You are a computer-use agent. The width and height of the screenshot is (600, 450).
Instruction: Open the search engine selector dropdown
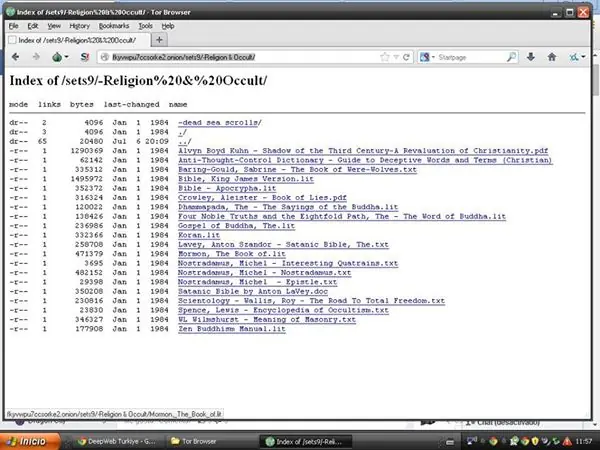[428, 57]
